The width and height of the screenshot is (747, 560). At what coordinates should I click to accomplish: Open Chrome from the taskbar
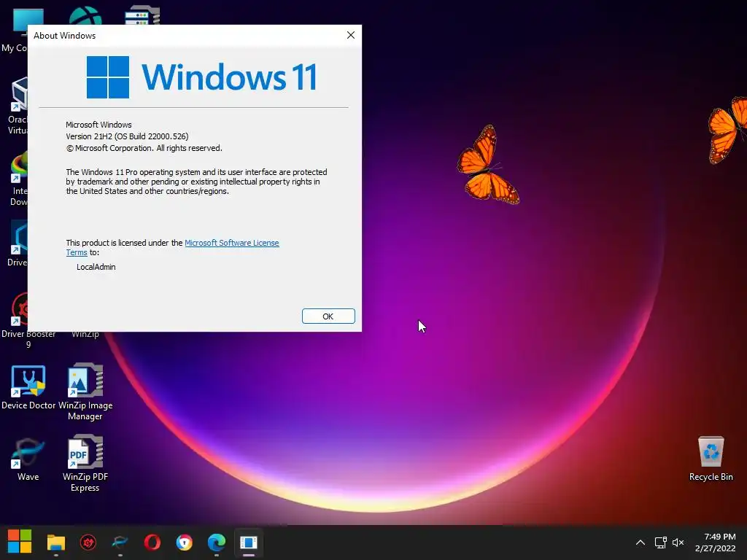click(185, 542)
